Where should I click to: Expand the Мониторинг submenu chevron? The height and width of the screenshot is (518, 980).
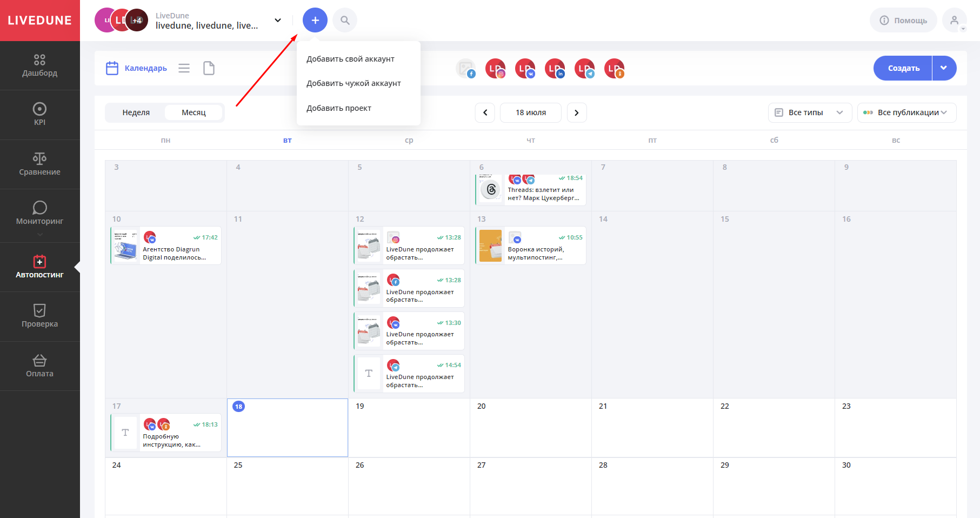click(x=39, y=235)
